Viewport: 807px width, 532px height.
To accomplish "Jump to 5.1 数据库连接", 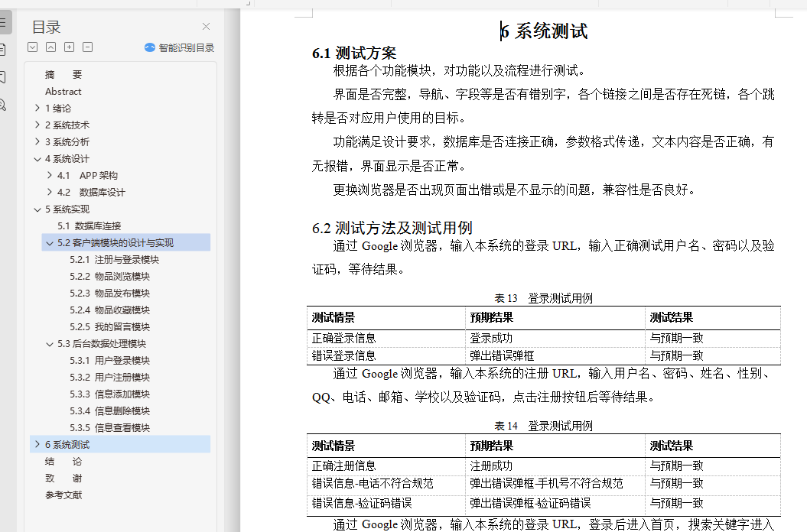I will [89, 225].
